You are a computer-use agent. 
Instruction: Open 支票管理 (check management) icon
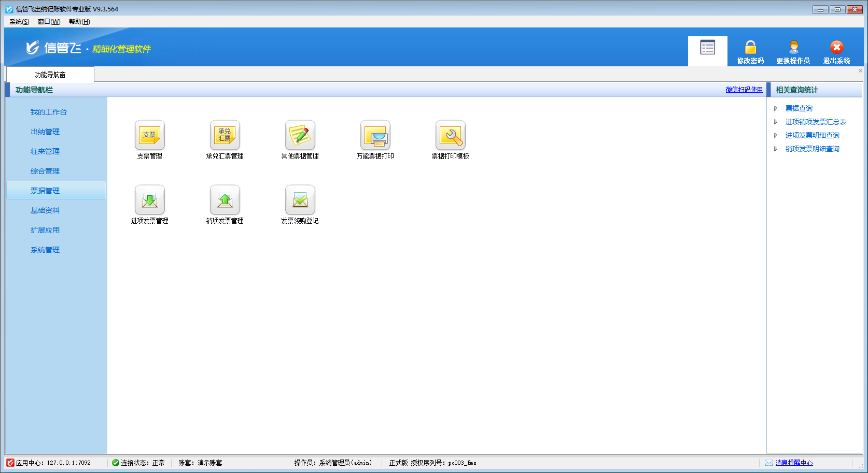pos(149,135)
